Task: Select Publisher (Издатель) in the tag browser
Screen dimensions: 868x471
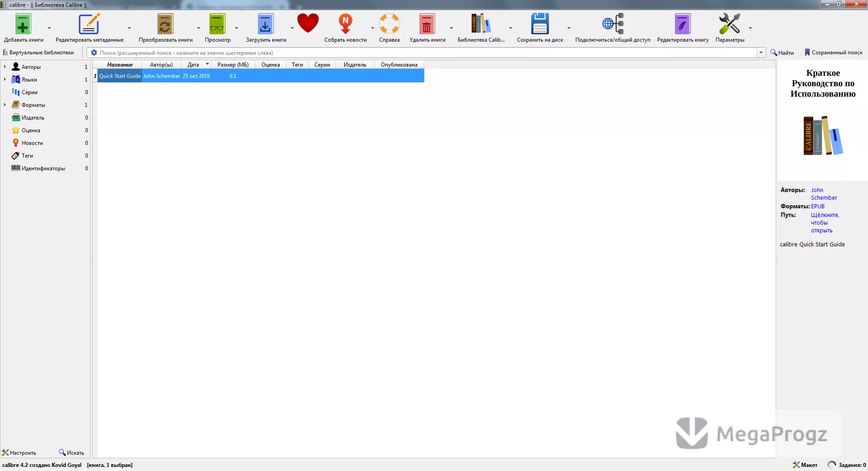Action: click(x=33, y=118)
